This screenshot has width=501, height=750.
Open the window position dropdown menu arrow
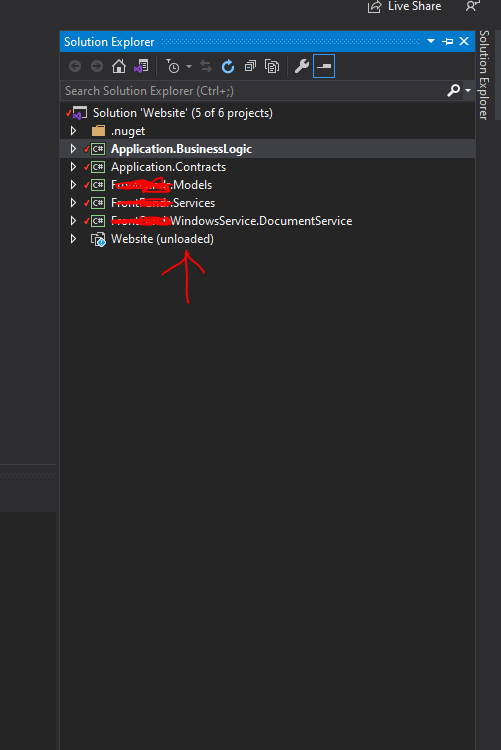pyautogui.click(x=431, y=41)
